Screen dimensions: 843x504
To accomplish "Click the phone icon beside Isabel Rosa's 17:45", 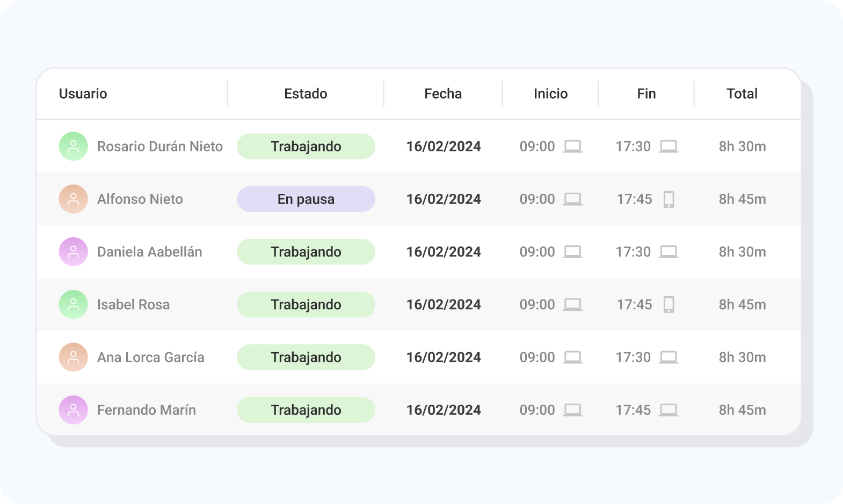I will pyautogui.click(x=668, y=304).
